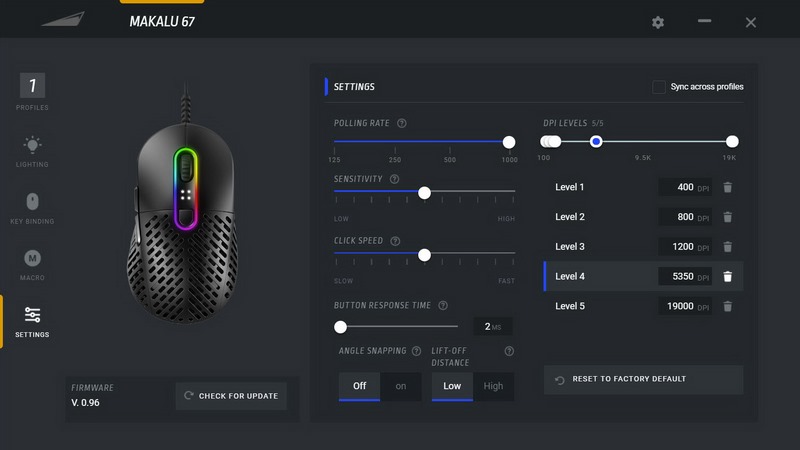The width and height of the screenshot is (800, 450).
Task: Show the Click Speed help icon
Action: point(395,241)
